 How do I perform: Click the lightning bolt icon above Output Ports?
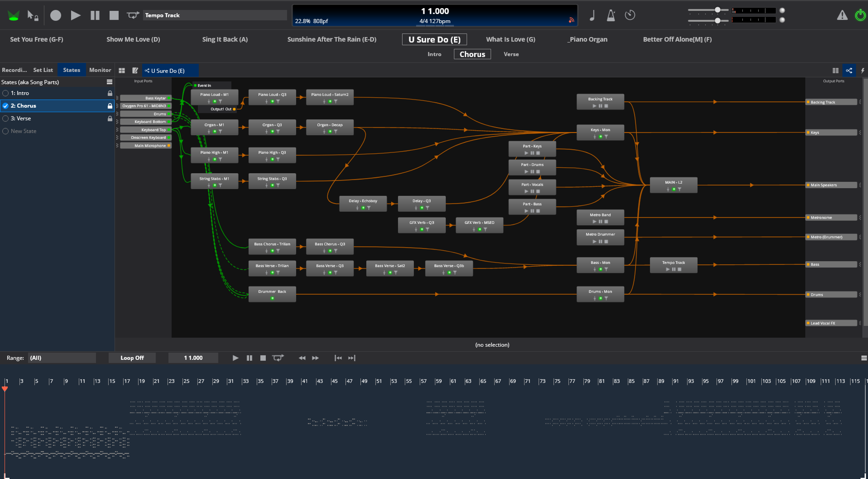862,71
